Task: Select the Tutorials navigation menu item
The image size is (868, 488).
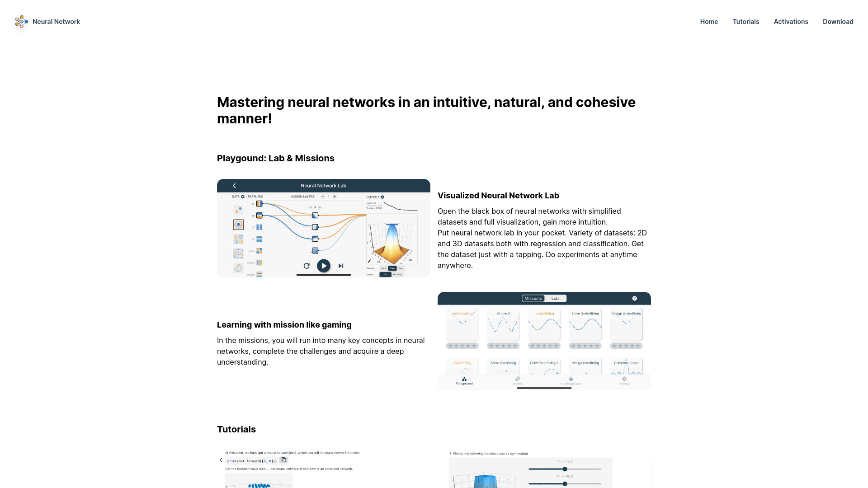Action: tap(746, 21)
